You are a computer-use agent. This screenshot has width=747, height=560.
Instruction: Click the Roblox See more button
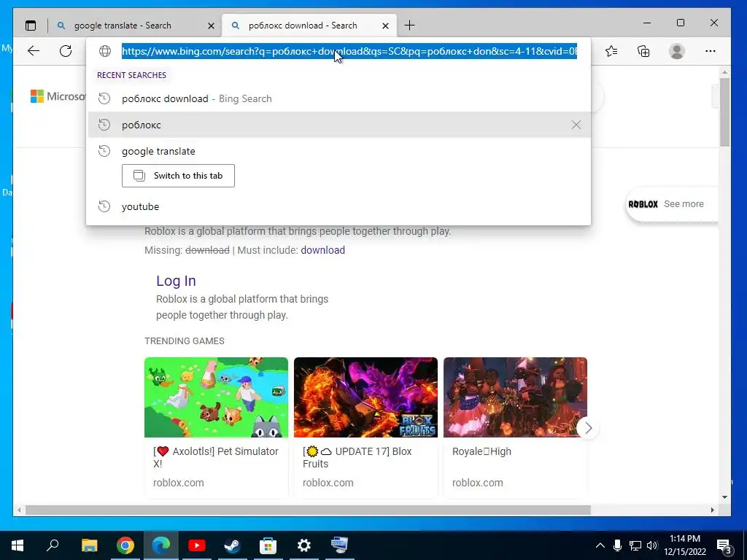point(672,204)
